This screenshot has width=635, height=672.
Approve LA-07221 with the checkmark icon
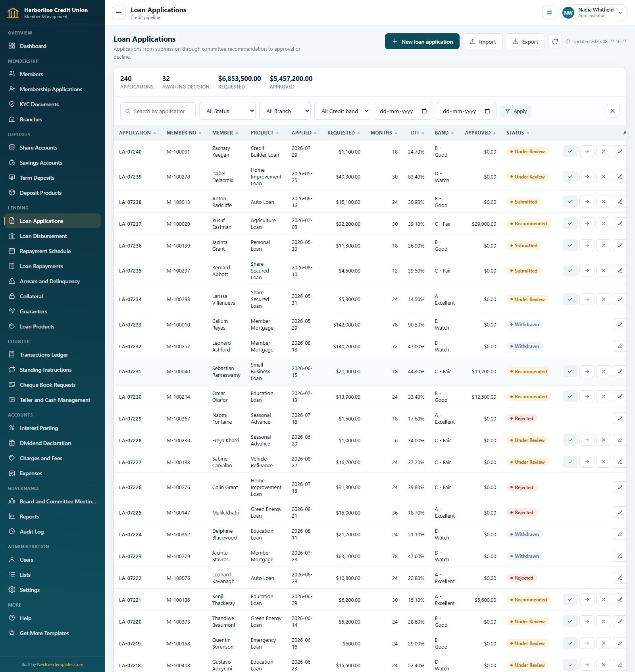click(570, 599)
